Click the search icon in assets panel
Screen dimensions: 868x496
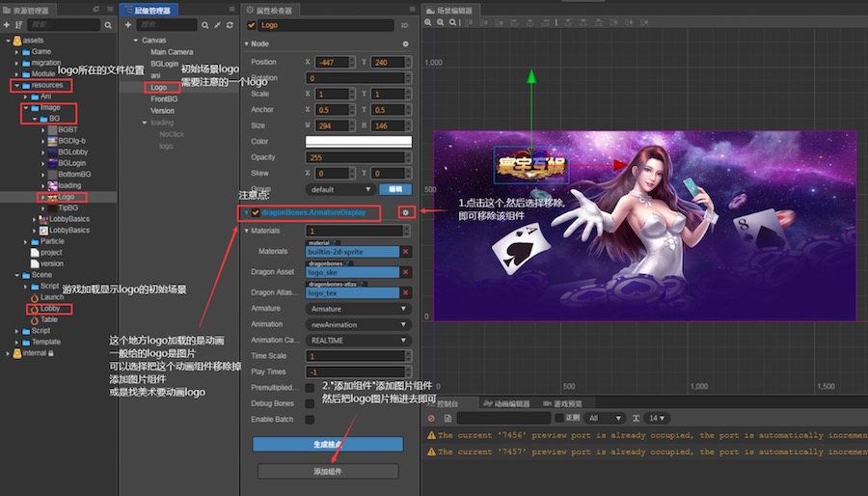pyautogui.click(x=107, y=24)
